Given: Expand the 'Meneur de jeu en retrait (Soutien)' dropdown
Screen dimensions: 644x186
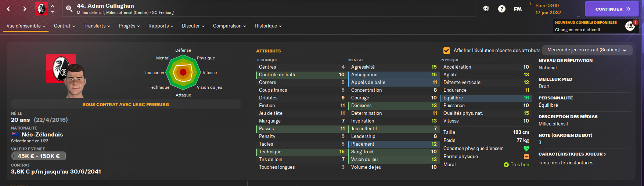Looking at the screenshot, I should click(587, 50).
